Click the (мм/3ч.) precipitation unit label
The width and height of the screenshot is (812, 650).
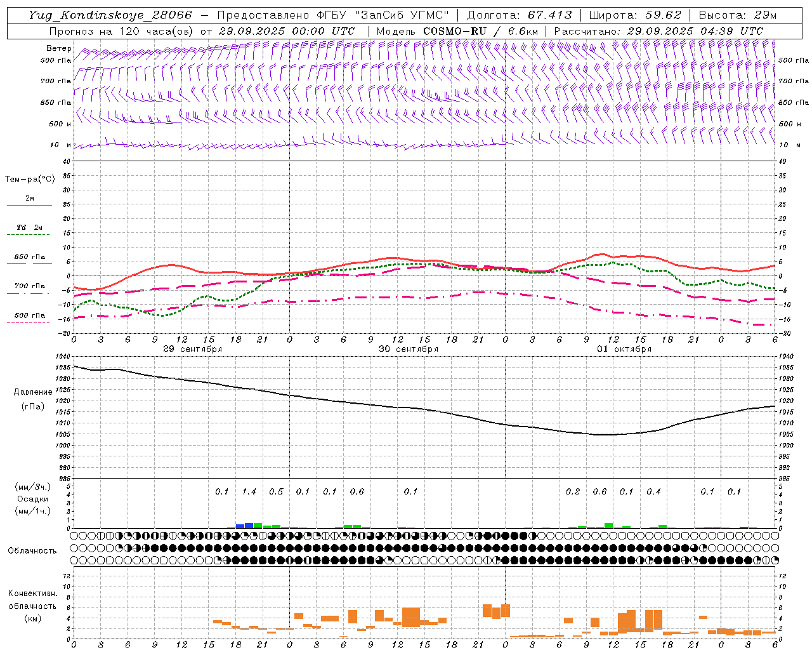pos(32,487)
